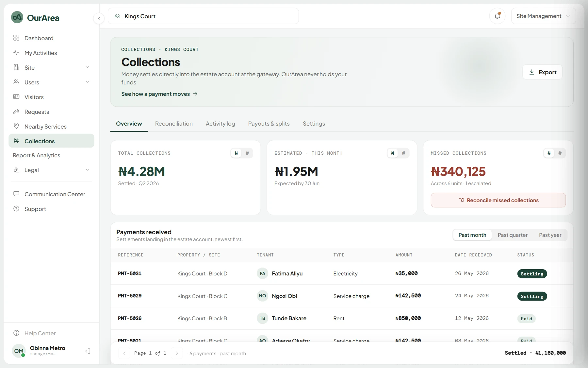The height and width of the screenshot is (368, 588).
Task: Switch Estimated This Month to count view
Action: click(x=404, y=153)
